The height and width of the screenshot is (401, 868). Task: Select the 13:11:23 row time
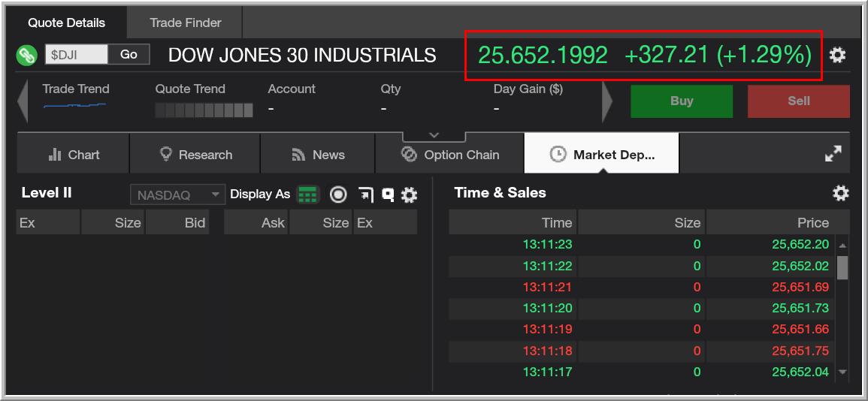coord(547,245)
